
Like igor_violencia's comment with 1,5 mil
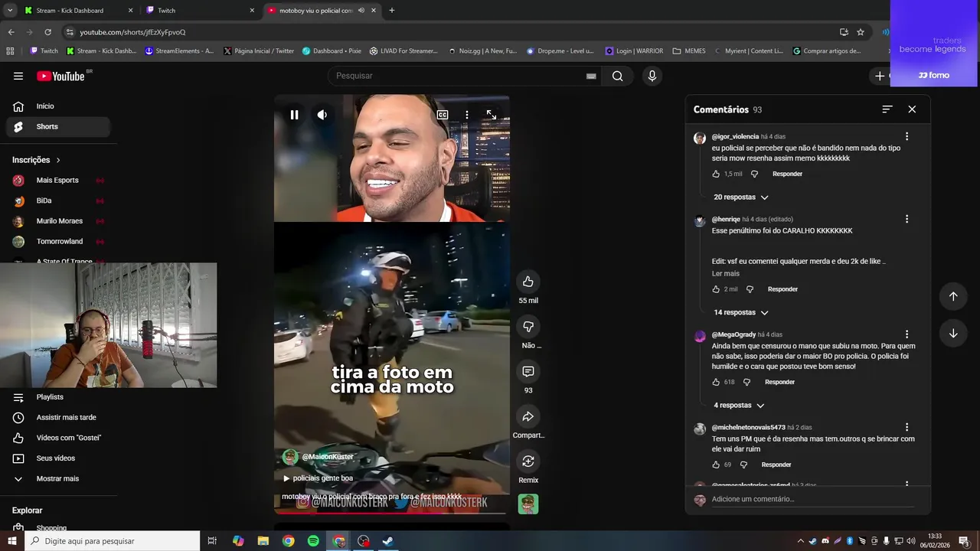[x=716, y=174]
